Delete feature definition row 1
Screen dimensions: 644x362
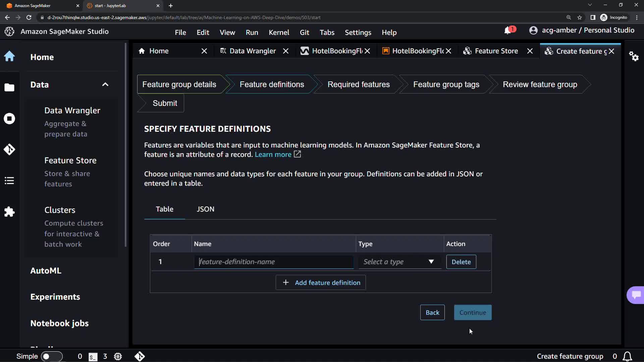click(461, 262)
